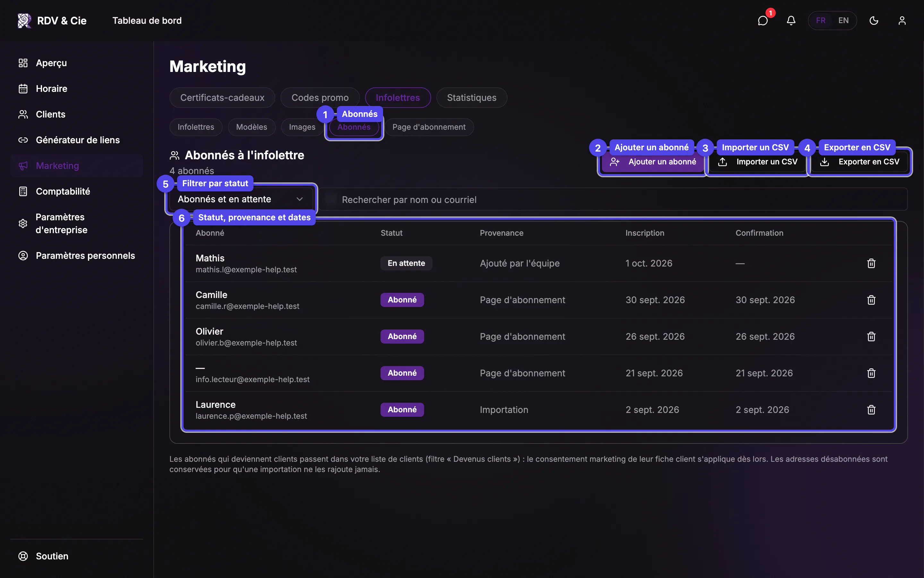Click the Provenance column header
Image resolution: width=924 pixels, height=578 pixels.
501,233
